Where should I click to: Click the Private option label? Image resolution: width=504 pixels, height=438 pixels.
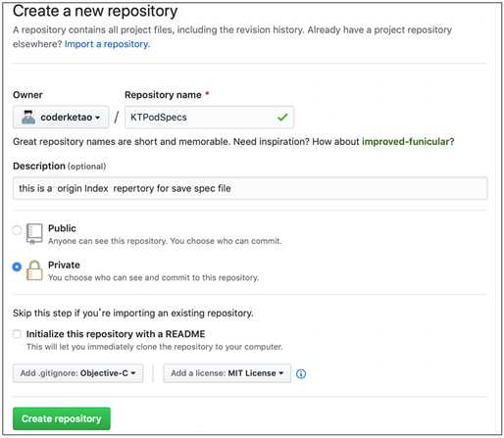pyautogui.click(x=64, y=265)
